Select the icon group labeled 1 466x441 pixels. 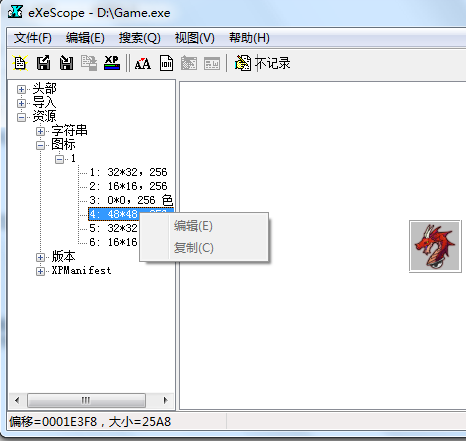pos(73,159)
